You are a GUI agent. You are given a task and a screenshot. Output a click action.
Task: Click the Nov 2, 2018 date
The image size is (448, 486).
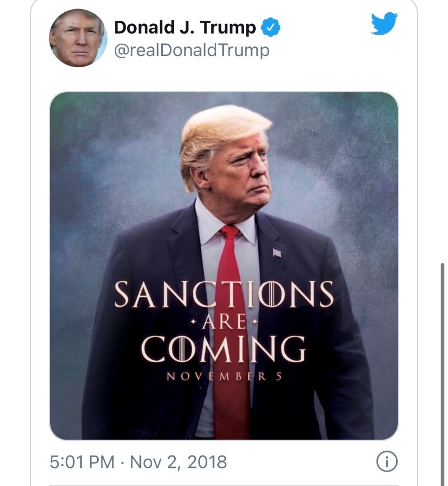[177, 462]
